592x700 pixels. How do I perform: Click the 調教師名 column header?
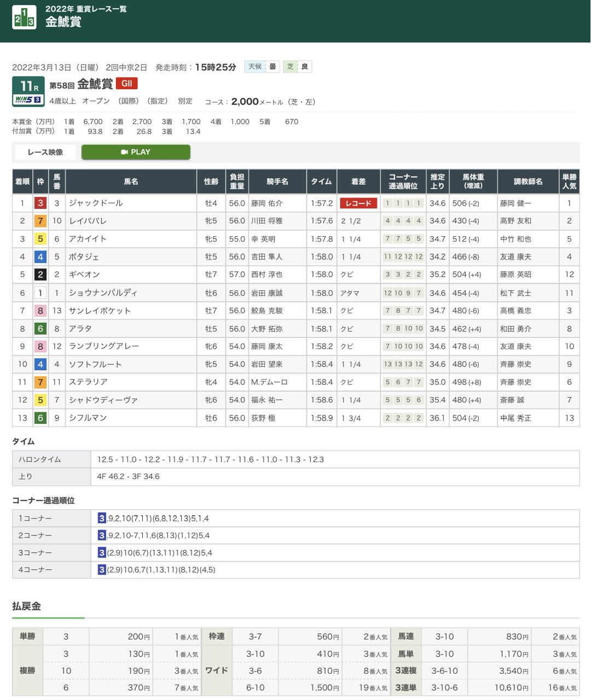tap(528, 182)
